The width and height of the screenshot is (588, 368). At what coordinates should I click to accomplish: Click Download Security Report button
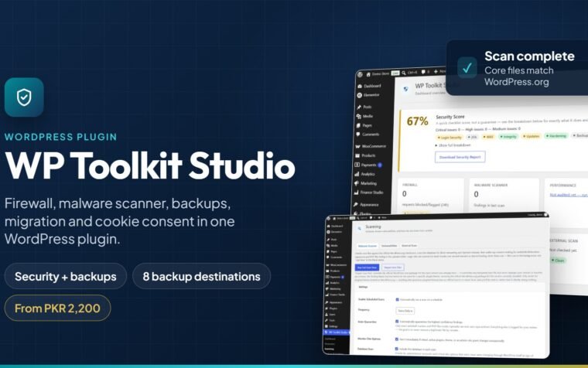point(460,157)
